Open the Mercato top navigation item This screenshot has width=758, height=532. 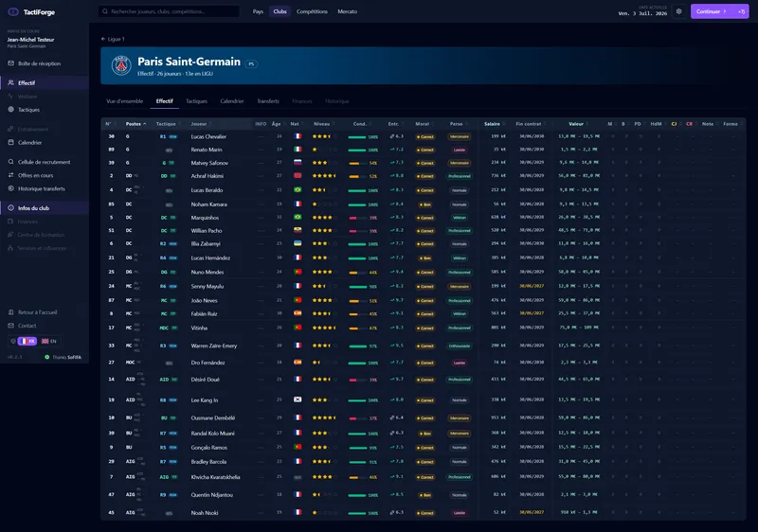347,11
